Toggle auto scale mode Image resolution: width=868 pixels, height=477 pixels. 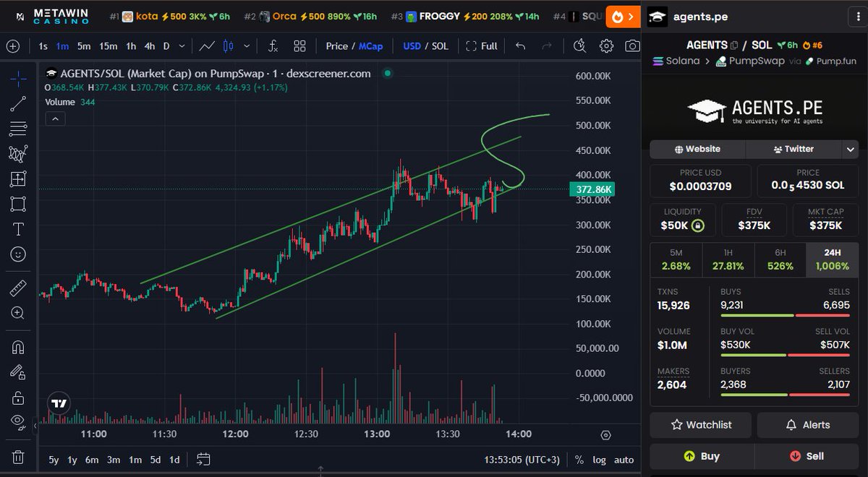coord(624,460)
